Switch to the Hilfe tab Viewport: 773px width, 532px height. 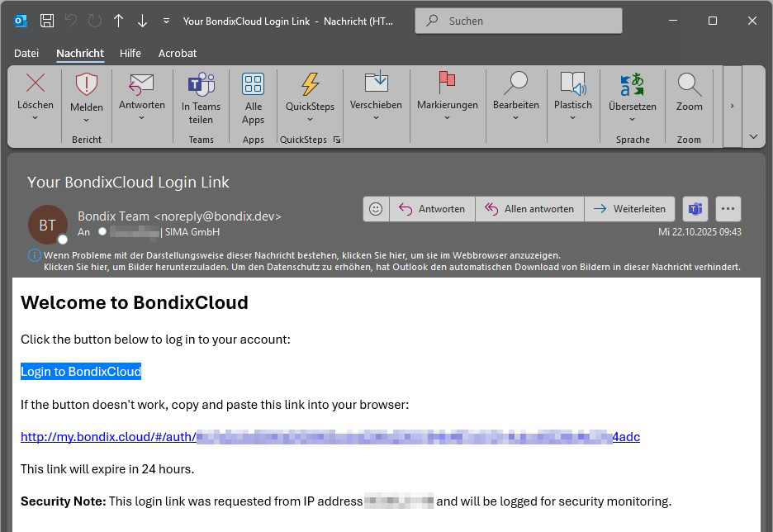pos(130,53)
